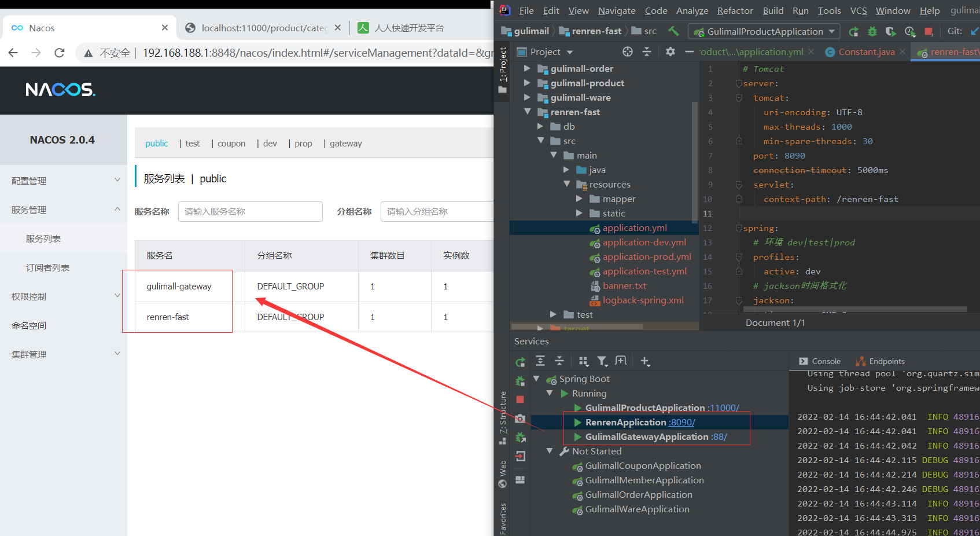The height and width of the screenshot is (536, 980).
Task: Click the Rerun in debug mode icon in Services
Action: (x=520, y=381)
